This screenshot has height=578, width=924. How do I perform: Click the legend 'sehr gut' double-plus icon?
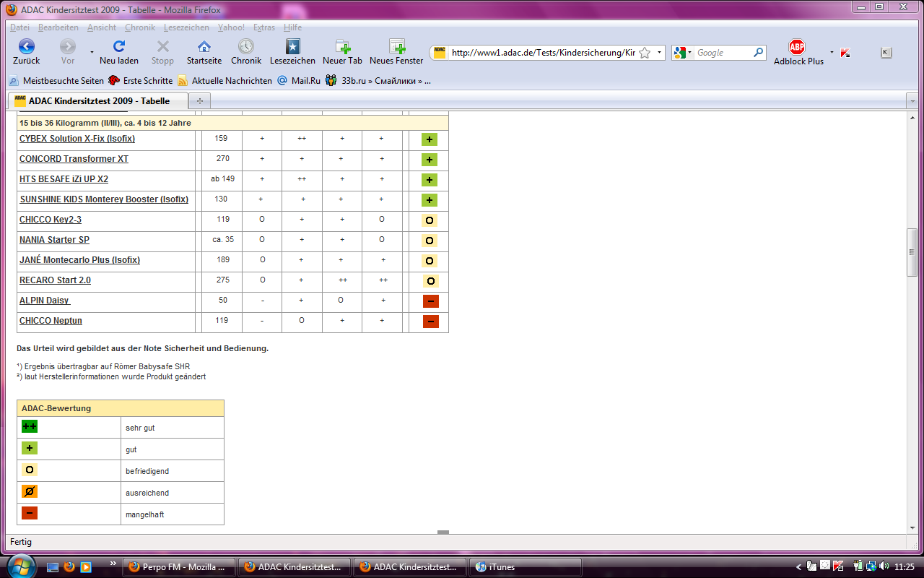point(30,427)
